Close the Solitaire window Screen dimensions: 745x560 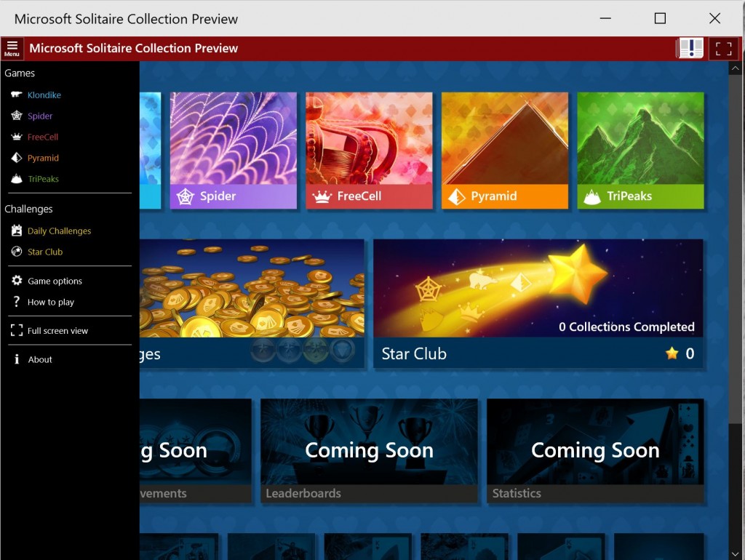coord(714,18)
